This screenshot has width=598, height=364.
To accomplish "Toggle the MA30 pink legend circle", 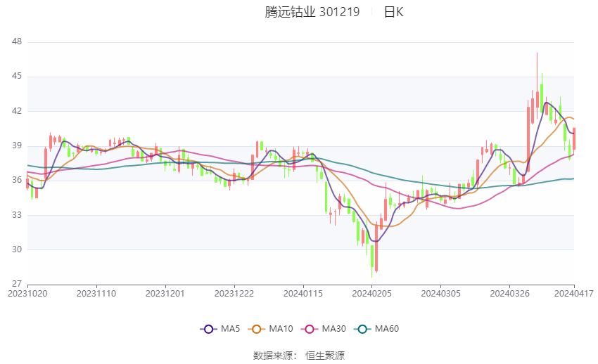I will pyautogui.click(x=310, y=329).
